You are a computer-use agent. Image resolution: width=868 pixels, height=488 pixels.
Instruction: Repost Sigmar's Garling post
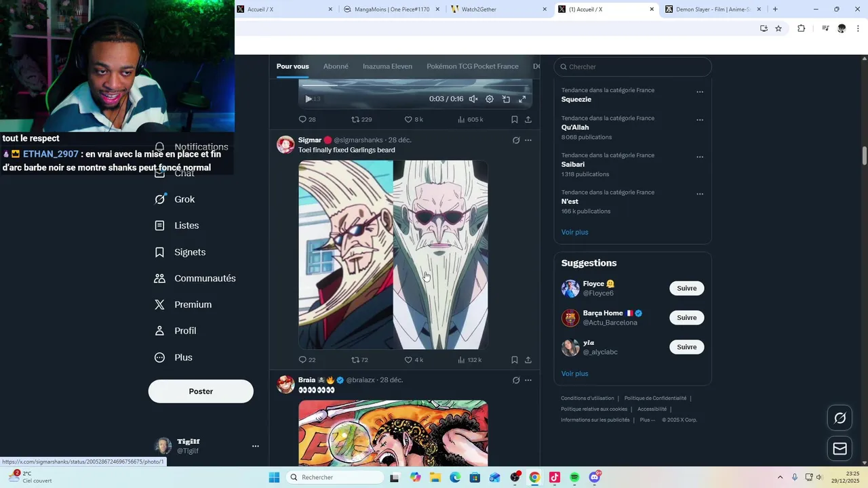click(359, 360)
